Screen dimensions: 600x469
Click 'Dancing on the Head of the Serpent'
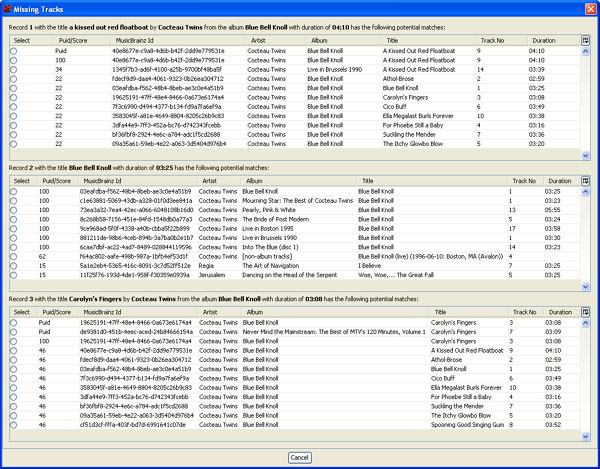coord(290,275)
